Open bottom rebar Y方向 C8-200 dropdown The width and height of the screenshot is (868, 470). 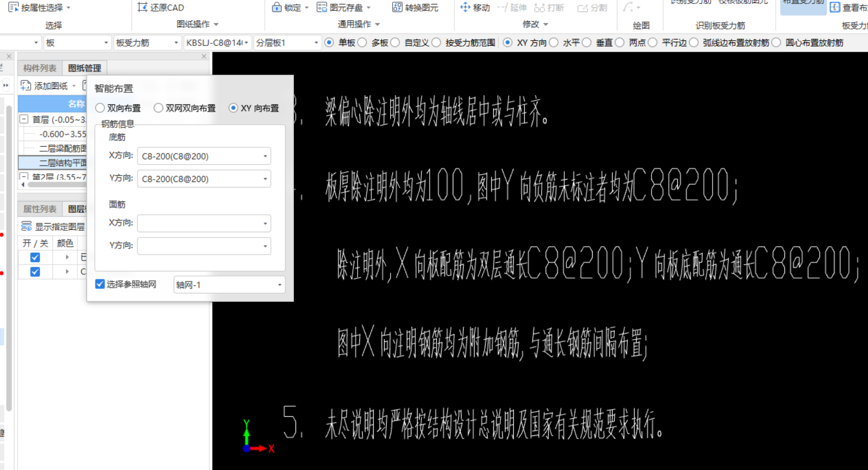[204, 179]
